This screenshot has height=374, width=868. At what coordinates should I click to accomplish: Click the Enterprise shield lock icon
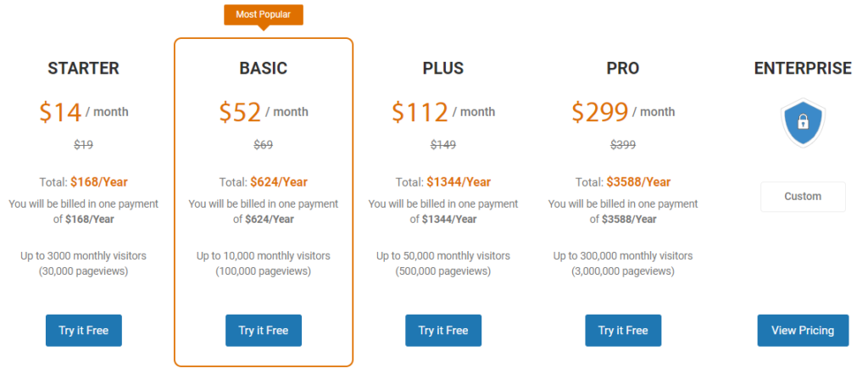(803, 123)
